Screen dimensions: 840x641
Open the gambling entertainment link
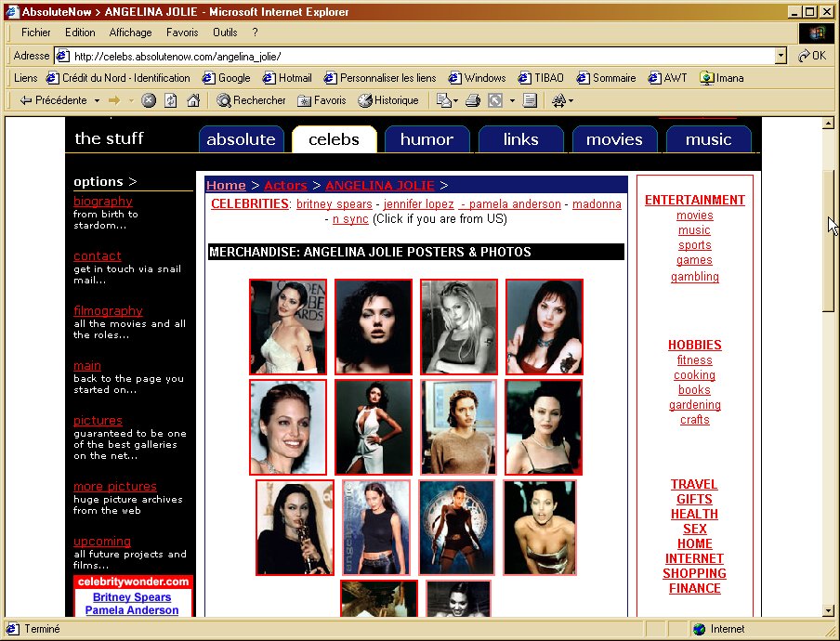tap(695, 277)
